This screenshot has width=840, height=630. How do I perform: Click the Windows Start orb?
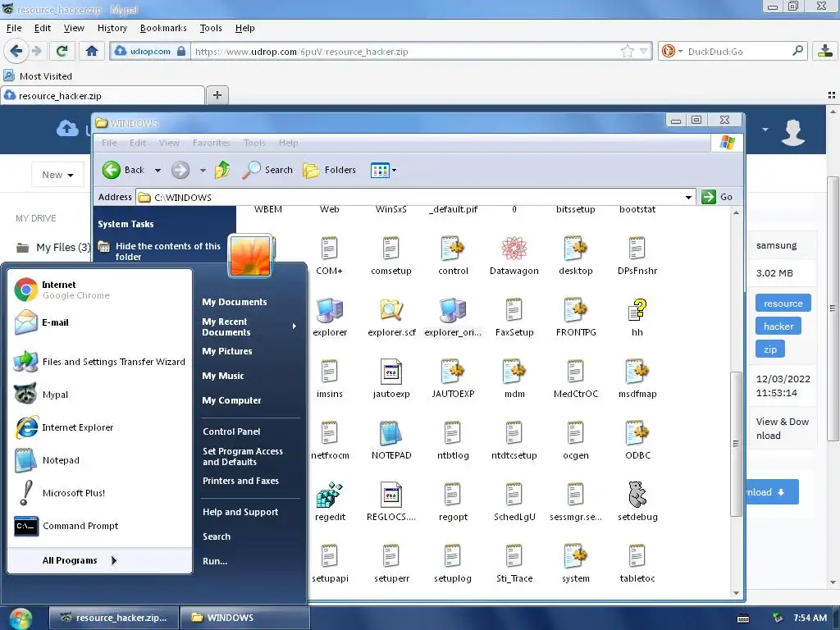point(21,618)
